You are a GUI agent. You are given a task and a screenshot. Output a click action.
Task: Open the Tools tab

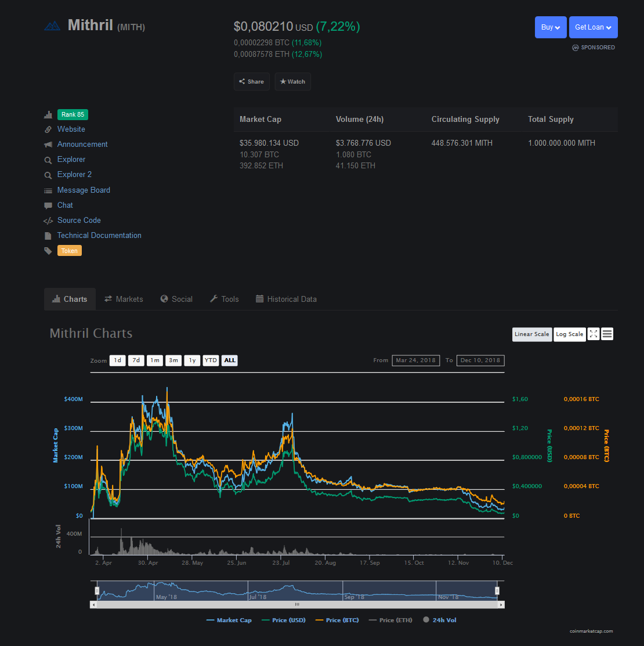click(x=225, y=299)
